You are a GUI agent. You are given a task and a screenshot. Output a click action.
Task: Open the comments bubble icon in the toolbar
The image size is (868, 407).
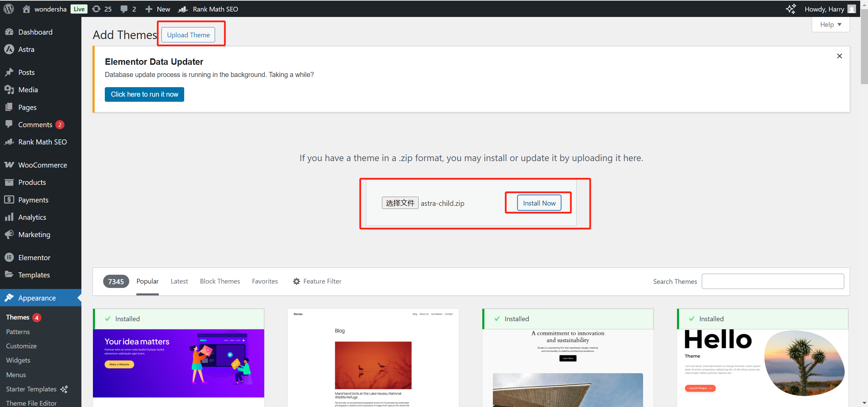[124, 9]
